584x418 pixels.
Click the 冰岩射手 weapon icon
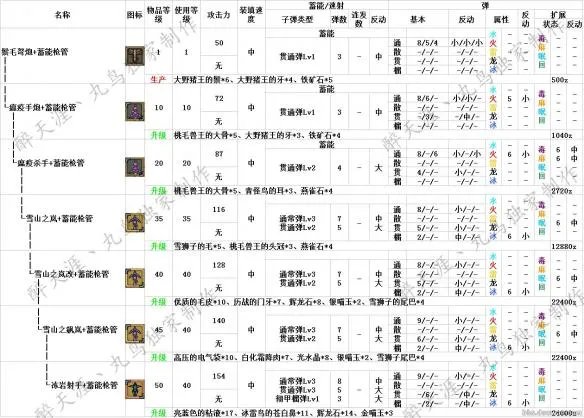[135, 389]
